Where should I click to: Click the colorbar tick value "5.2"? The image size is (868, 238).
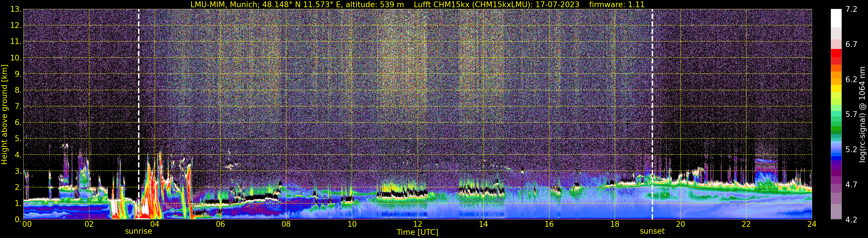[x=851, y=150]
